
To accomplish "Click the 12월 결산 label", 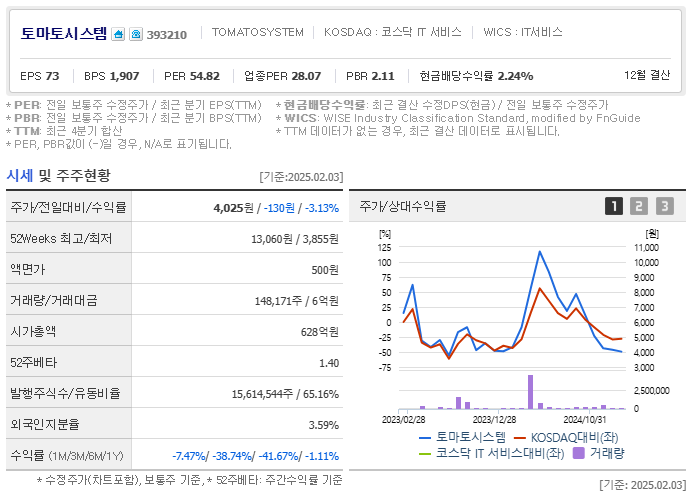I will pos(647,75).
